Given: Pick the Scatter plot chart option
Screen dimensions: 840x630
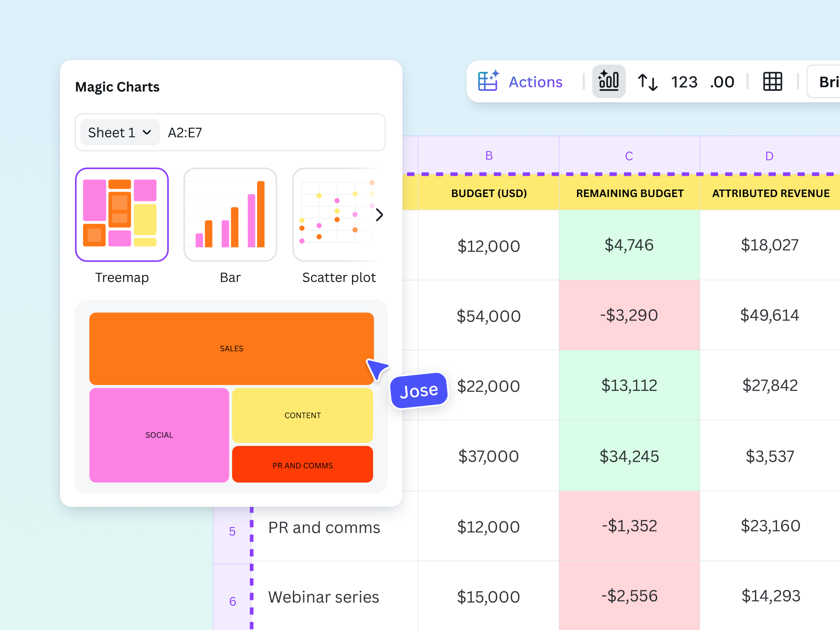Looking at the screenshot, I should coord(335,215).
